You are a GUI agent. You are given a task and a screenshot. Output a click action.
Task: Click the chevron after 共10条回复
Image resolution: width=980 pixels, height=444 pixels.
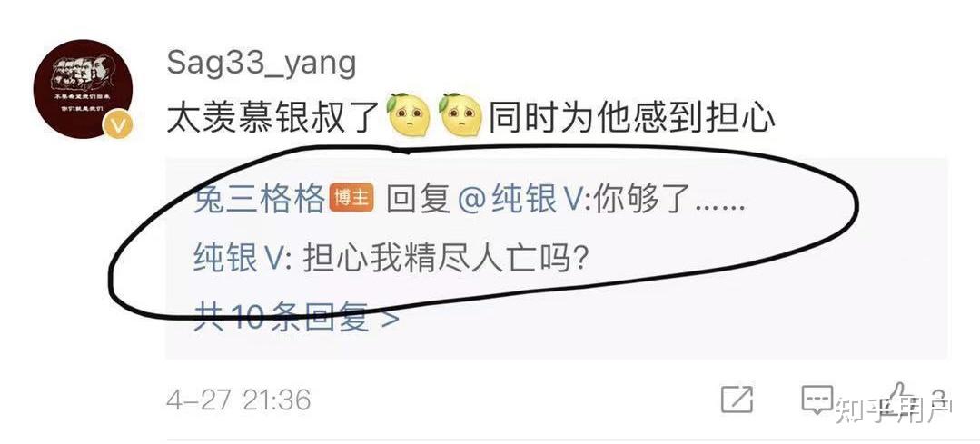coord(390,318)
